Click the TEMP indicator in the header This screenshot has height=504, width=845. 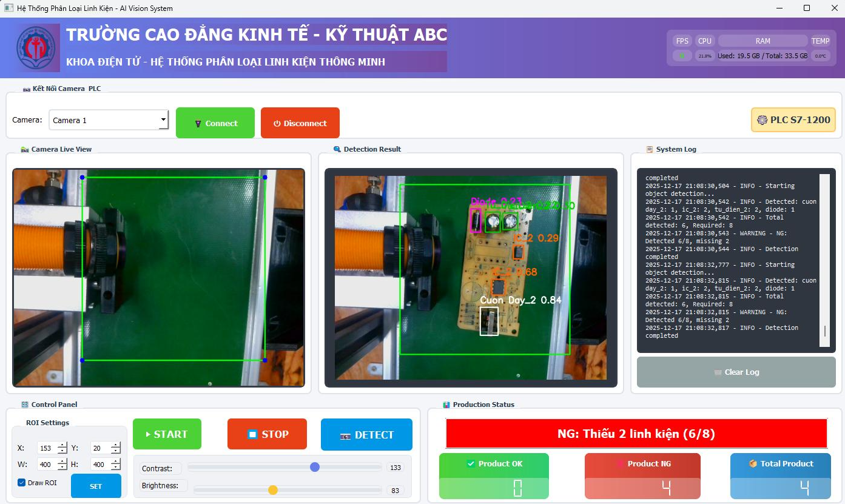pos(820,56)
